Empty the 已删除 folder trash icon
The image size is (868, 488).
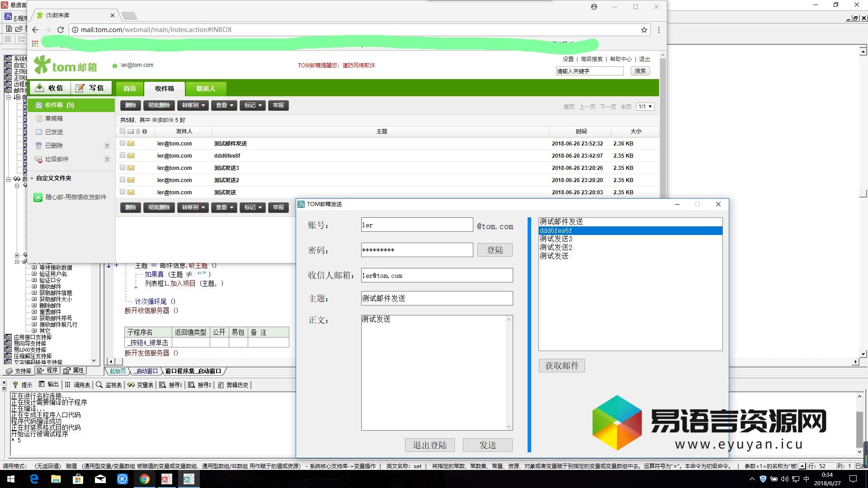click(x=107, y=145)
